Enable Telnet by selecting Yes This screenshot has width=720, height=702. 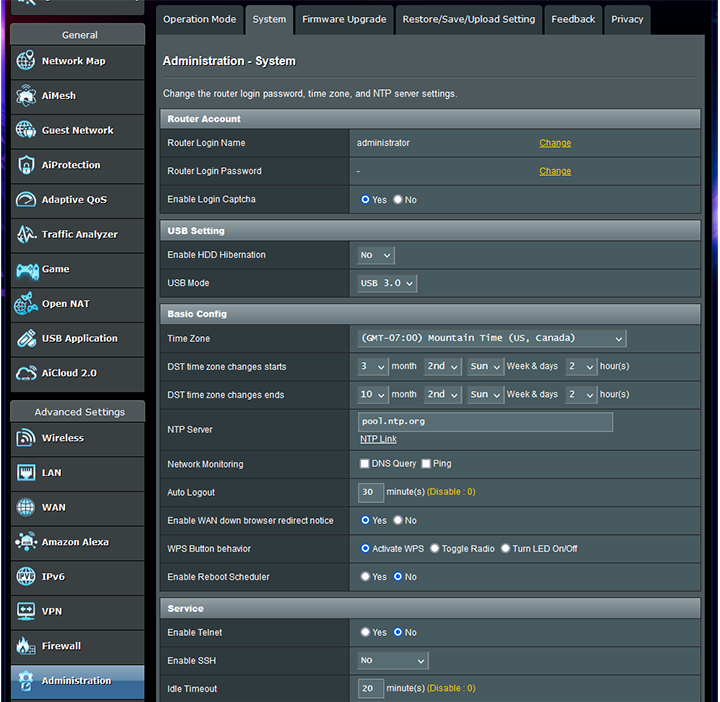click(366, 633)
